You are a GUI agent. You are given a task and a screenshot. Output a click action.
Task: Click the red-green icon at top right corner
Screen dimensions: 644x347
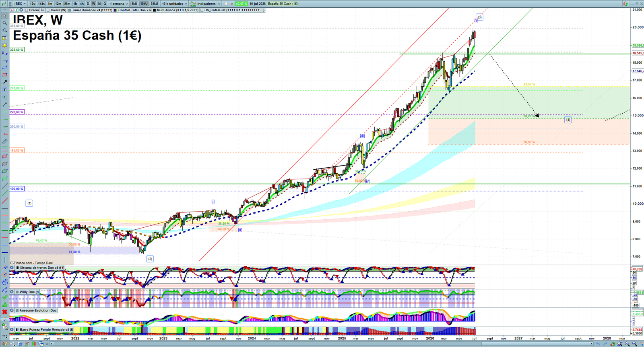pyautogui.click(x=625, y=4)
